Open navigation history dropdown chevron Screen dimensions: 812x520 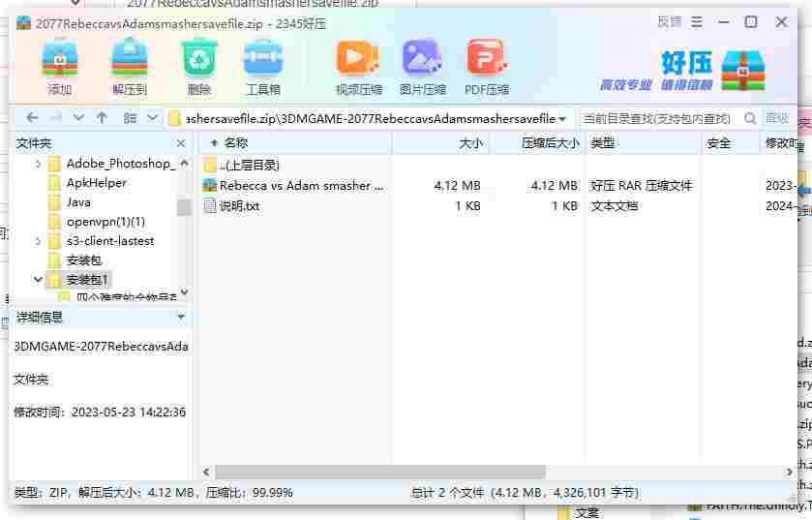(78, 117)
